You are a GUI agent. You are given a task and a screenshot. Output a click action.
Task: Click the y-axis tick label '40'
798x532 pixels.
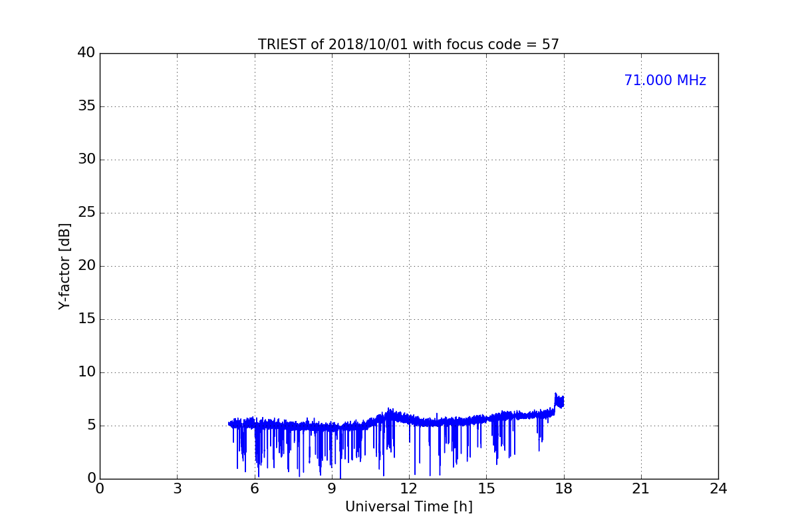(86, 53)
